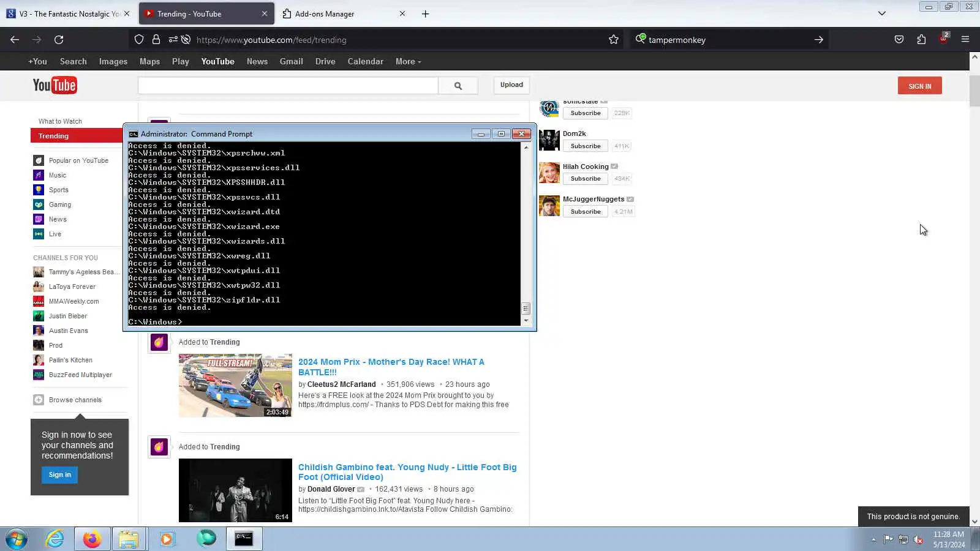Click the tampermonkey search box
Screen dimensions: 980x551
(728, 40)
